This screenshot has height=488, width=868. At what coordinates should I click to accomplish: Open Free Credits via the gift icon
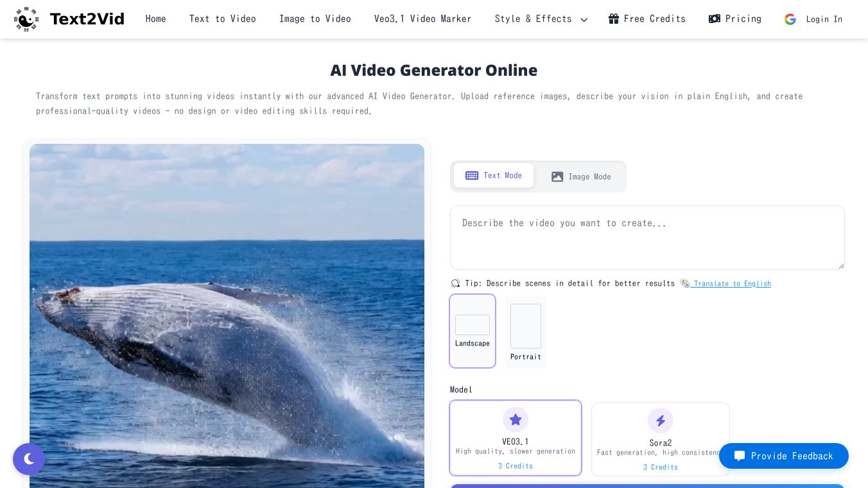(614, 19)
